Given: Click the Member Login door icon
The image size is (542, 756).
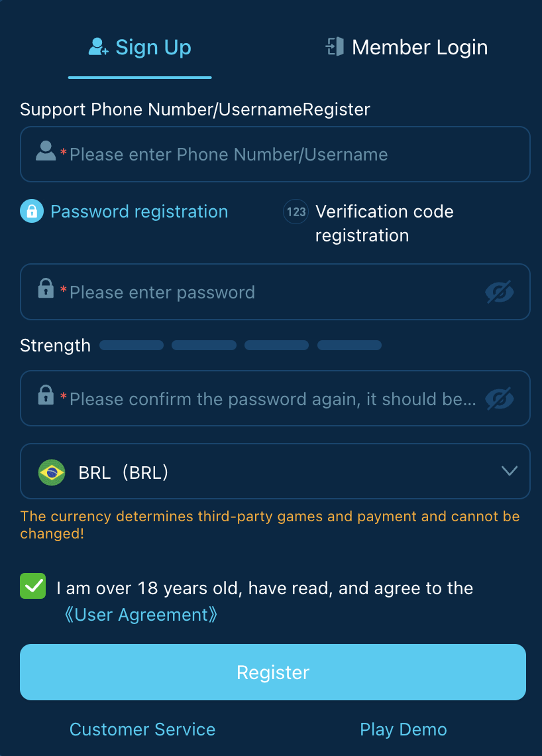Looking at the screenshot, I should coord(335,47).
